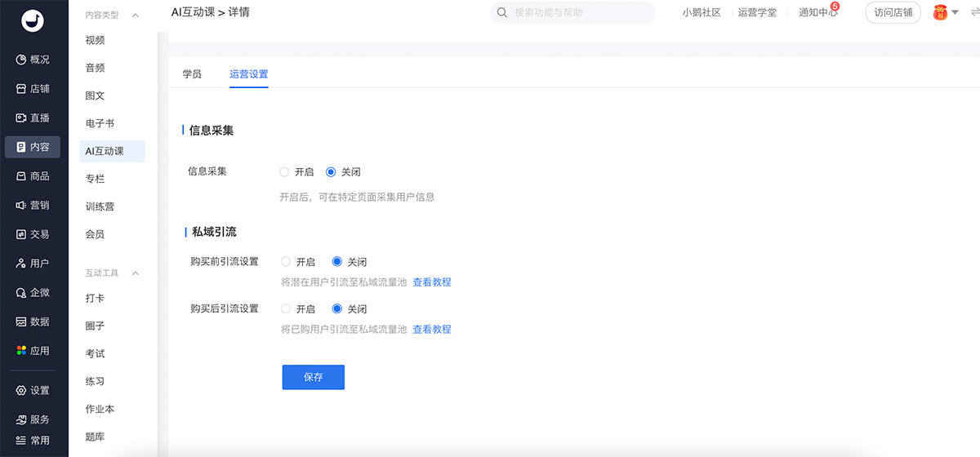Collapse the 内容类型 section chevron
This screenshot has height=457, width=980.
(x=136, y=16)
